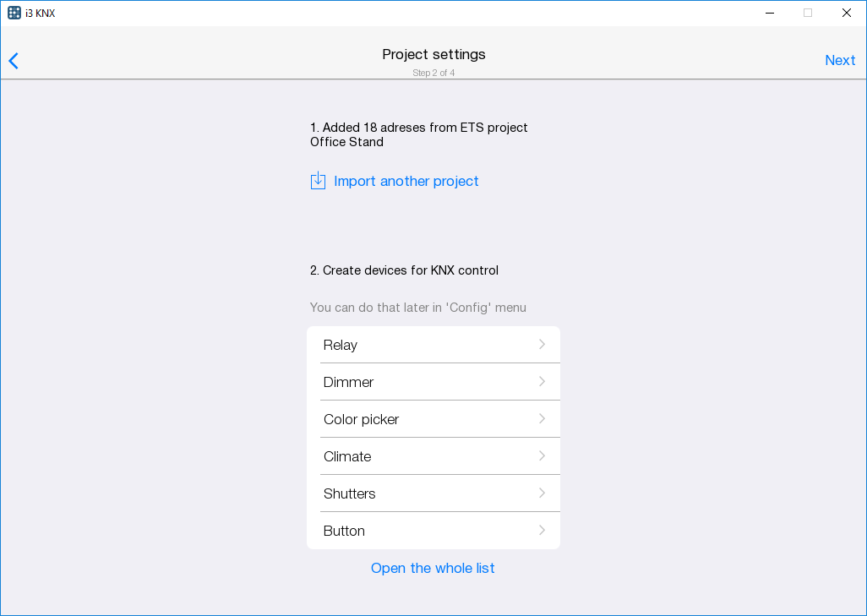Open Shutters via its right chevron
This screenshot has height=616, width=867.
542,493
